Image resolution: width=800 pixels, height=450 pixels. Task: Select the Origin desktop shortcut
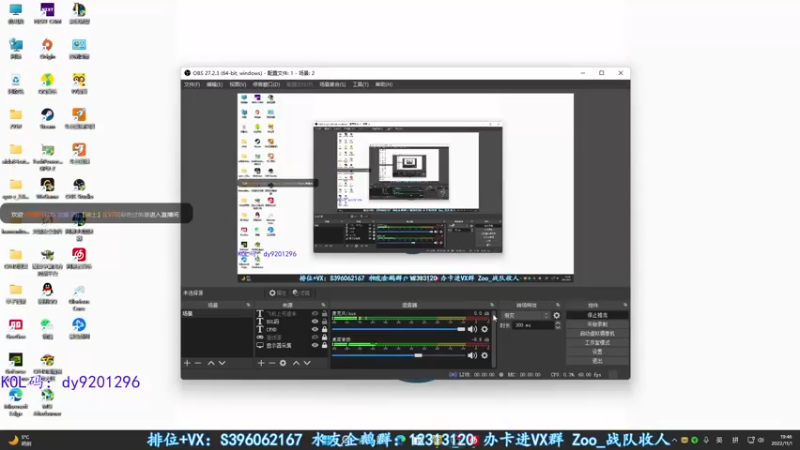pyautogui.click(x=47, y=48)
